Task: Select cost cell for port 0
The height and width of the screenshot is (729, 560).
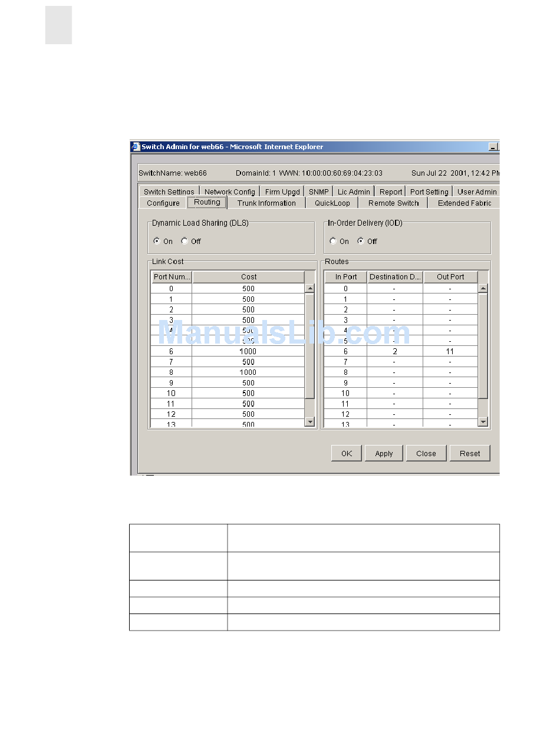Action: [x=248, y=289]
